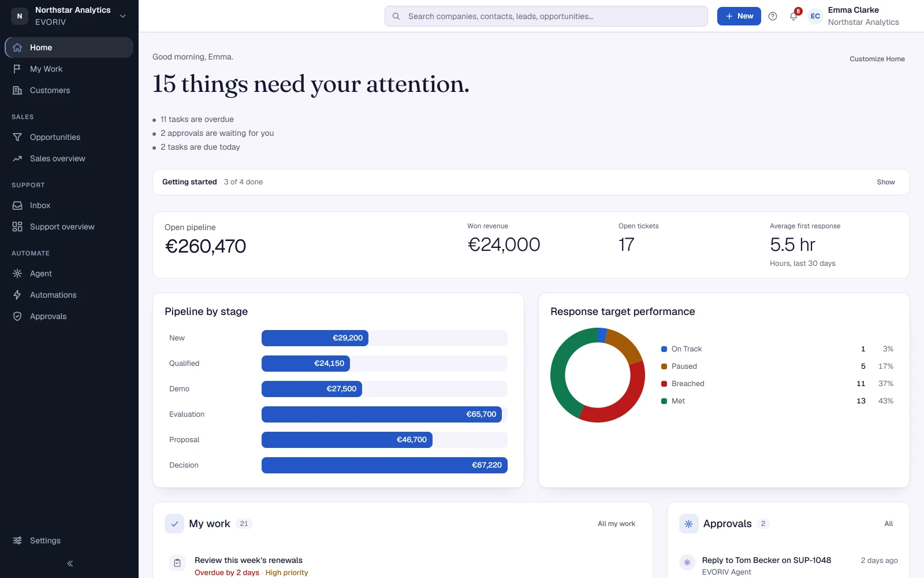The height and width of the screenshot is (578, 924).
Task: Open Support overview grid icon
Action: pos(17,227)
